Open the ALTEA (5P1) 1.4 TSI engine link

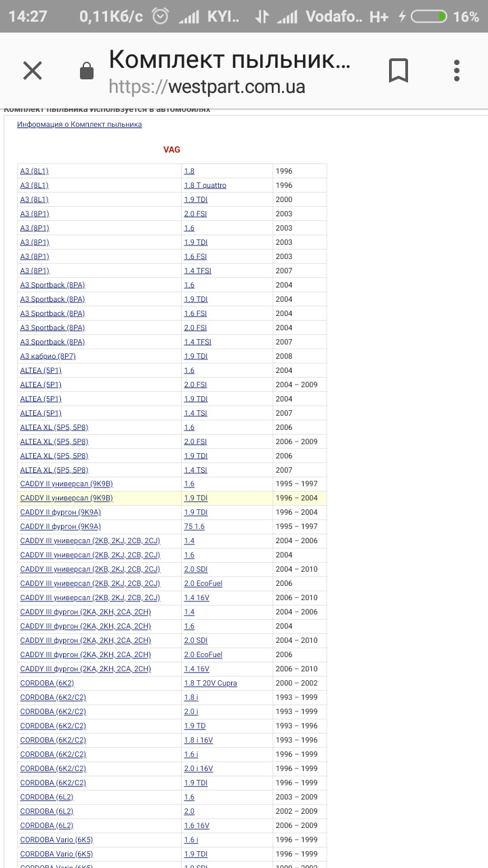point(195,413)
